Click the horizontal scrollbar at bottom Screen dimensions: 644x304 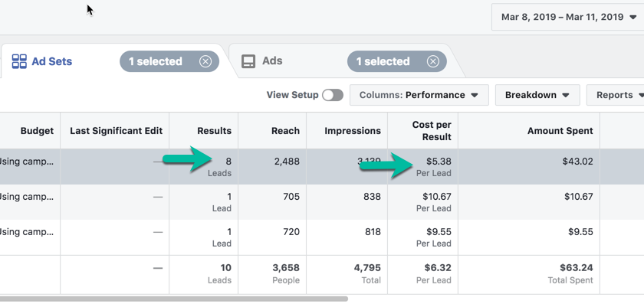click(x=174, y=299)
